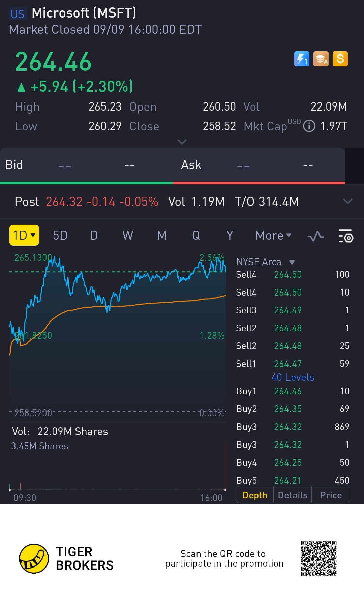Switch to the Details view
Viewport: 364px width, 613px height.
293,495
